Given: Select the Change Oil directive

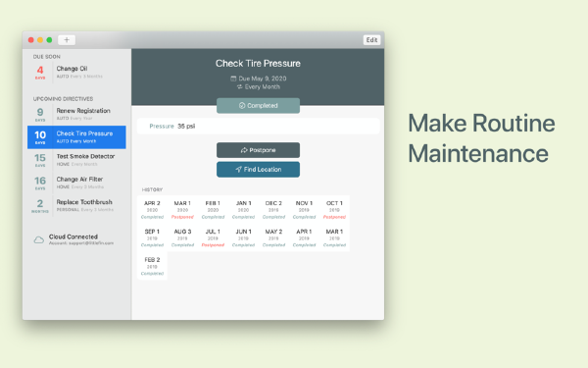Looking at the screenshot, I should (x=76, y=72).
